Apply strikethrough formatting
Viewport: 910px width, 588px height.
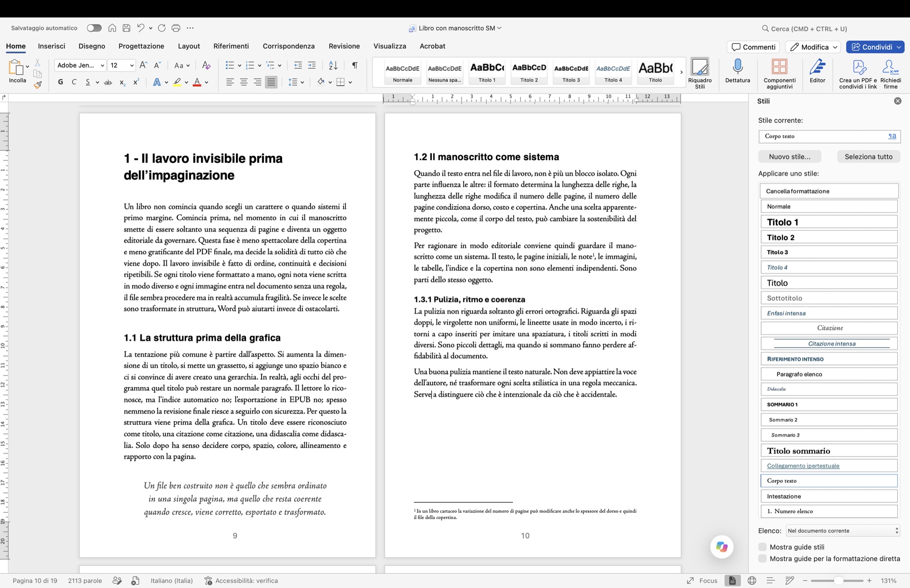tap(108, 82)
